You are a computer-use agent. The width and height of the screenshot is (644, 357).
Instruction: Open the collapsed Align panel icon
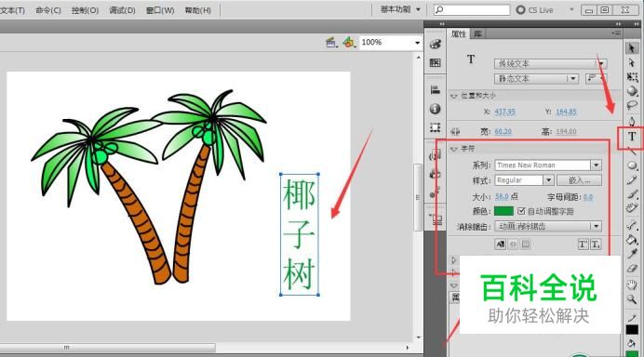[x=435, y=89]
